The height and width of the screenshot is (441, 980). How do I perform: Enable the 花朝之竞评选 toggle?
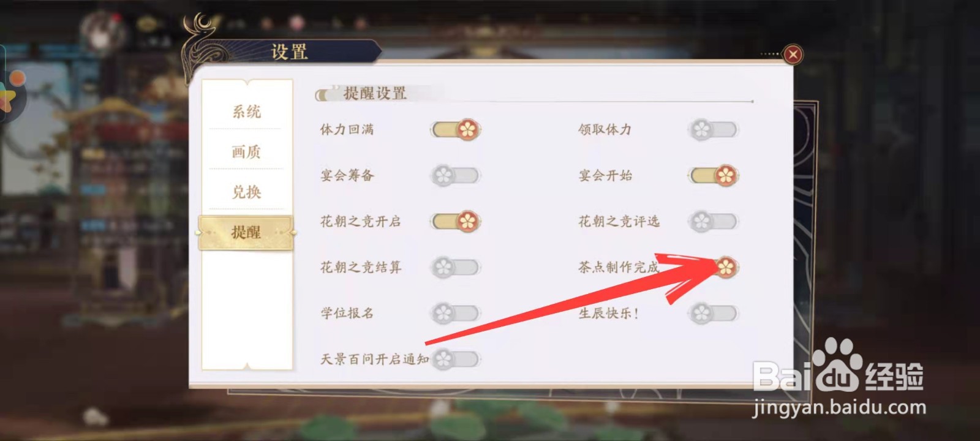pos(713,221)
